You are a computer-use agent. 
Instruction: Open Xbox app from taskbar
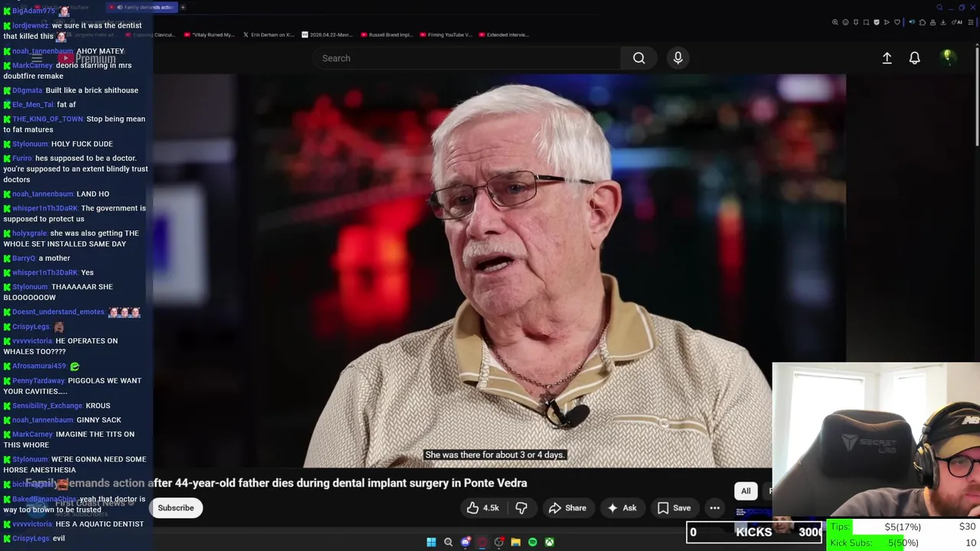[x=550, y=542]
